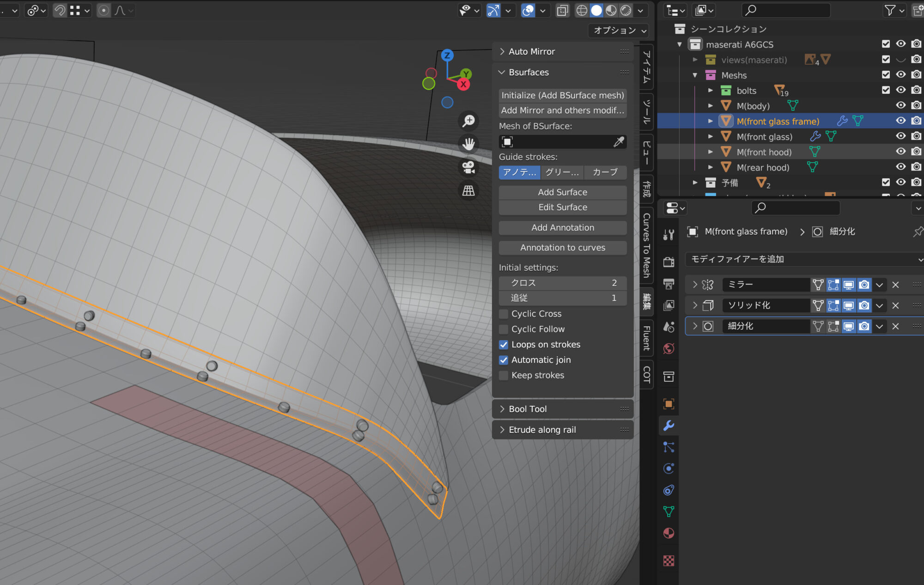Enable Keep strokes checkbox
This screenshot has height=585, width=924.
coord(504,375)
